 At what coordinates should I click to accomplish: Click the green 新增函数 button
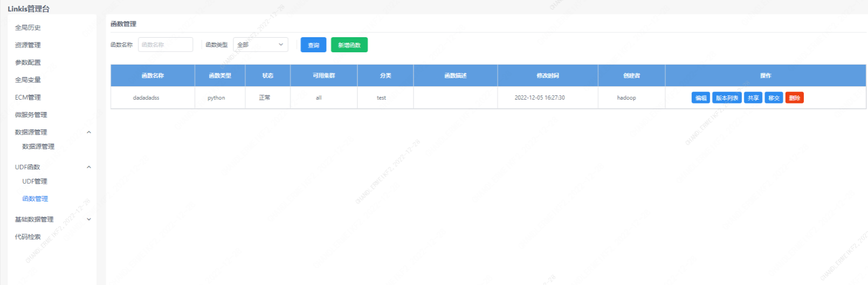click(349, 45)
